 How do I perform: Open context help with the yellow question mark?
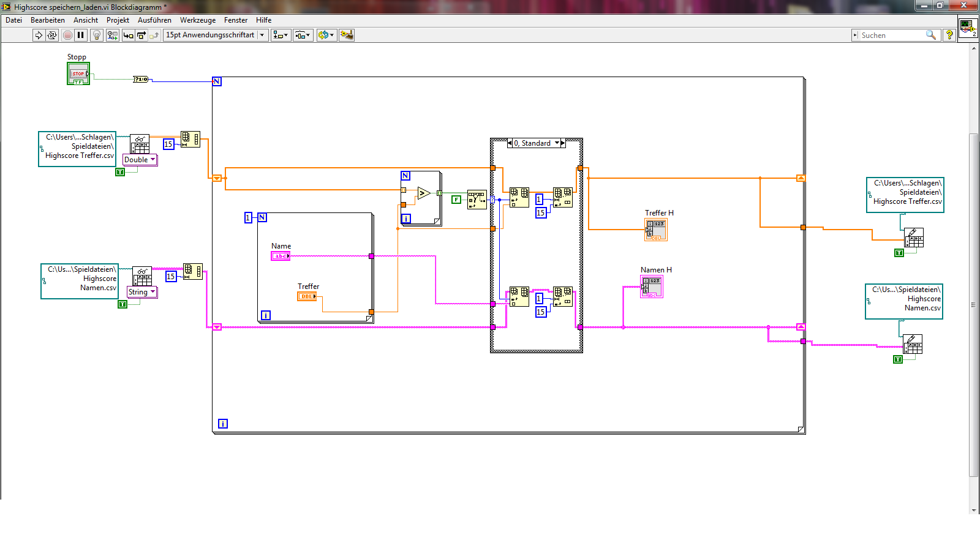pos(949,36)
